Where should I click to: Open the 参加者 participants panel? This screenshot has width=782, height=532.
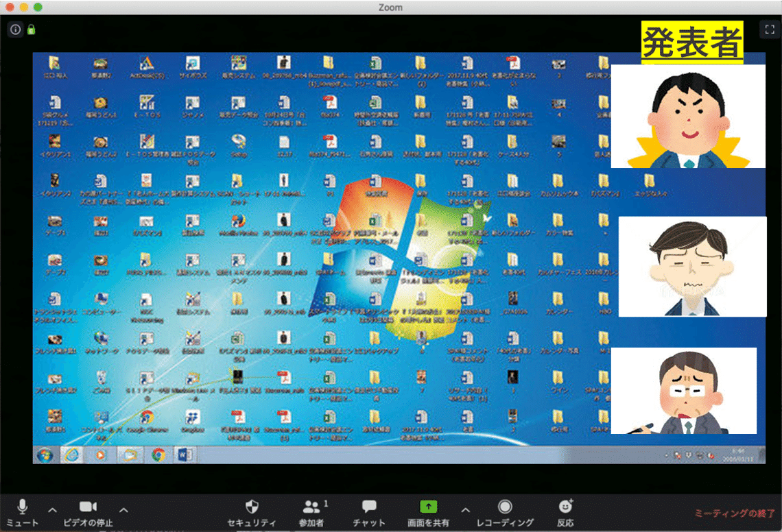click(312, 513)
